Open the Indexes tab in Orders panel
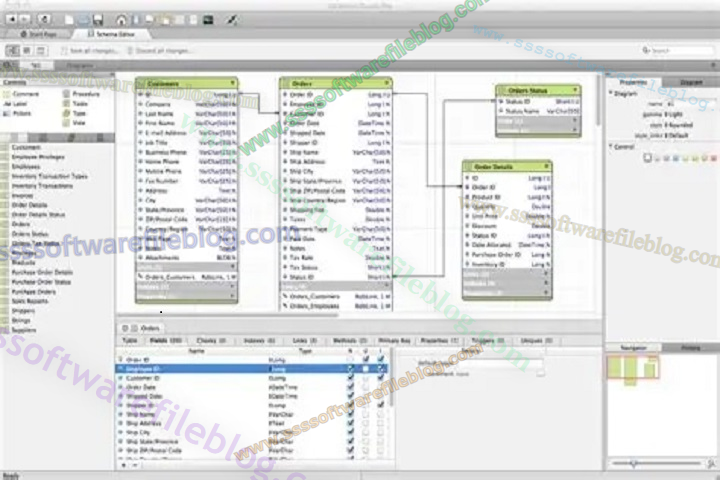 click(259, 340)
